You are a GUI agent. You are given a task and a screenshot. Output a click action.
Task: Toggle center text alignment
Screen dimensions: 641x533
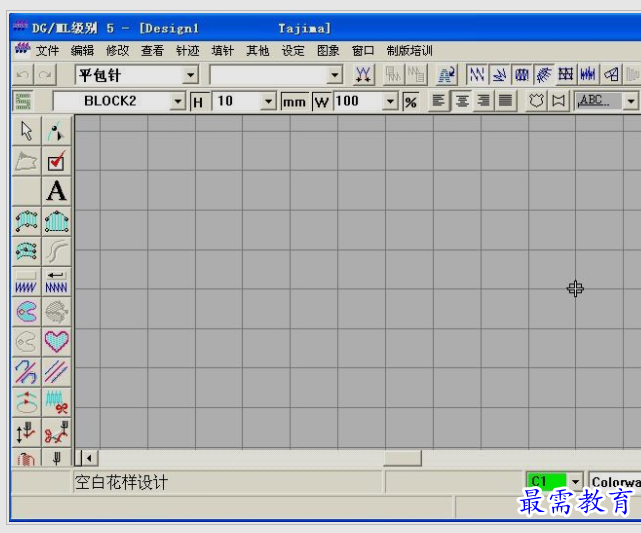pyautogui.click(x=462, y=101)
